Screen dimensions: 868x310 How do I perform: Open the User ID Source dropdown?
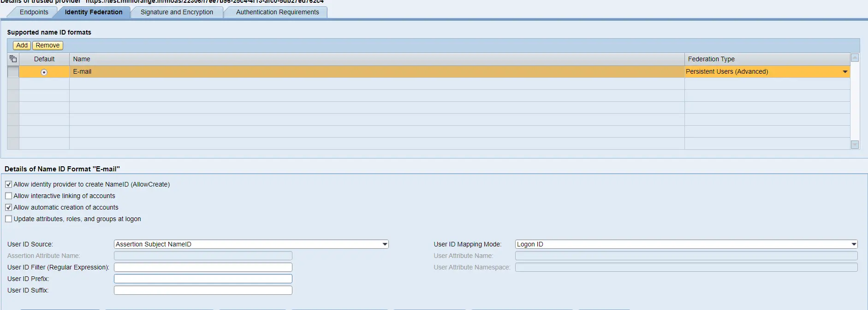tap(251, 244)
